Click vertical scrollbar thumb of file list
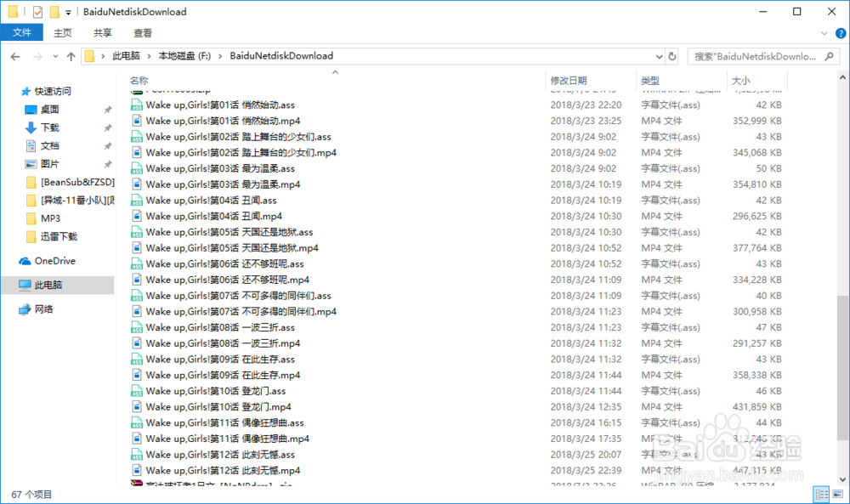Image resolution: width=850 pixels, height=504 pixels. [x=842, y=369]
